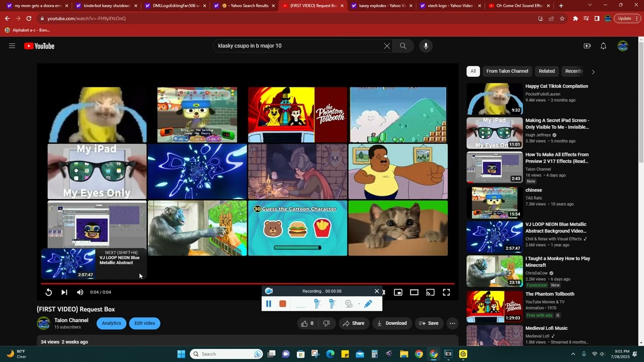Open the Create video camera icon
Screen dimensions: 644x362
(587, 46)
